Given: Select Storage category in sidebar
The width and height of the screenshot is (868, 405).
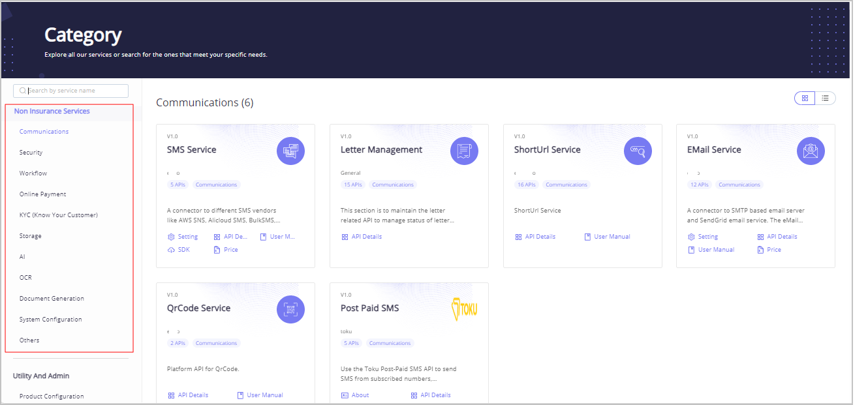Looking at the screenshot, I should click(30, 236).
